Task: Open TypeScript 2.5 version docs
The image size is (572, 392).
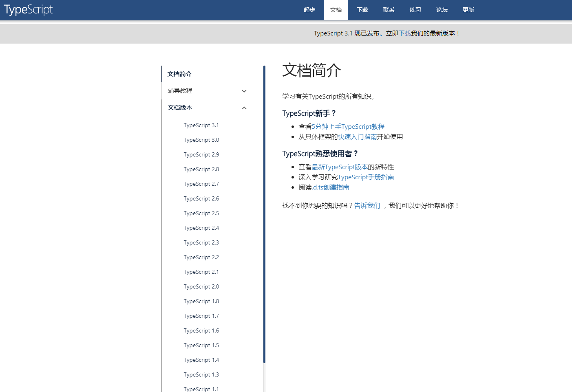Action: 201,213
